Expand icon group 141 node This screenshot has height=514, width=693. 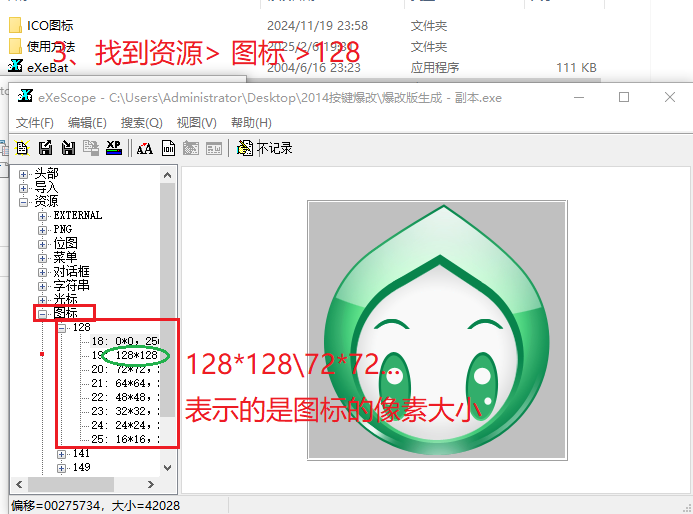point(62,453)
